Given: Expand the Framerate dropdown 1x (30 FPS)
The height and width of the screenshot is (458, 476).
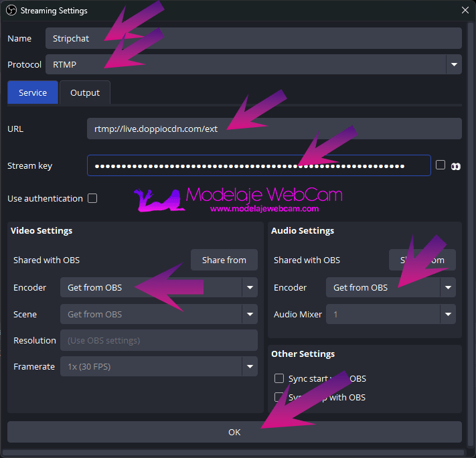Looking at the screenshot, I should [x=159, y=366].
